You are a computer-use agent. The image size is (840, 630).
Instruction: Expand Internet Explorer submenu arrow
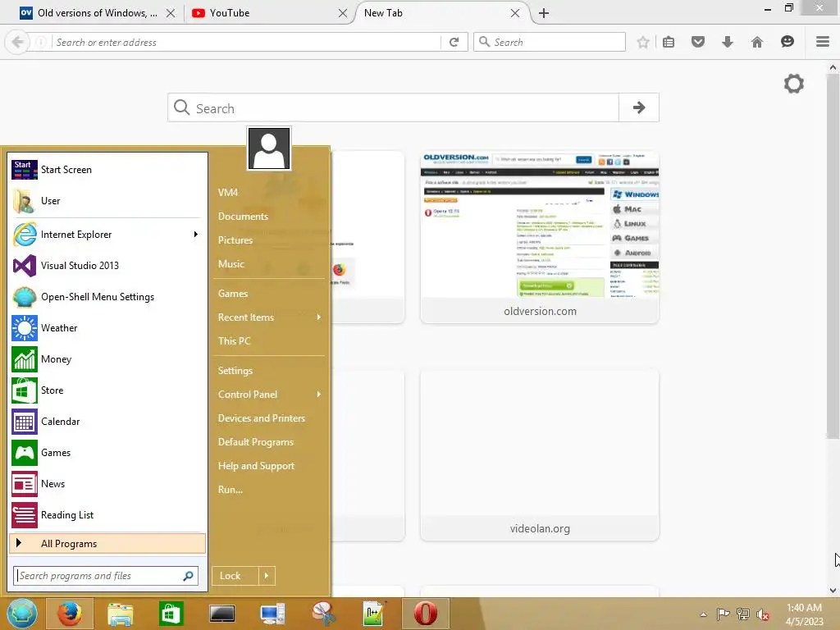pyautogui.click(x=196, y=234)
